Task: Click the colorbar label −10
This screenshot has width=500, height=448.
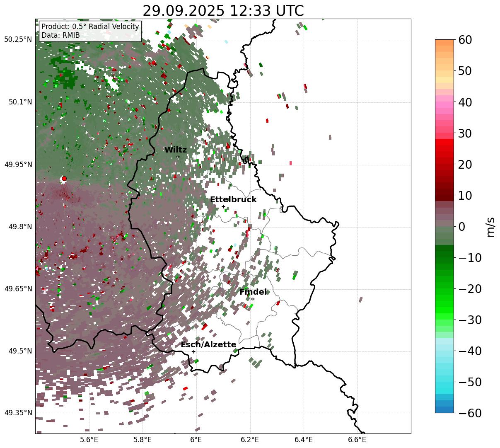Action: (x=470, y=257)
